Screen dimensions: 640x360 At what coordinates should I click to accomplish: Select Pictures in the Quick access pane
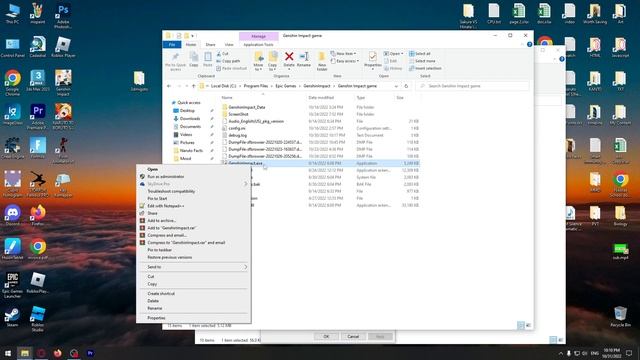[187, 143]
